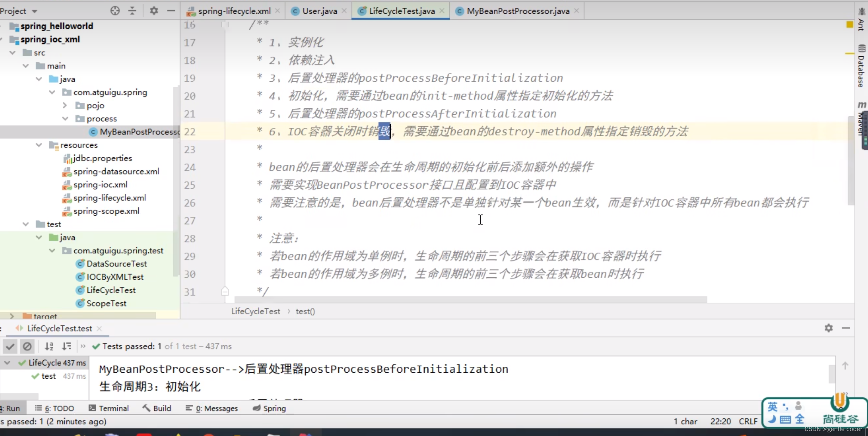Close the spring-lifecycle.xml tab
868x436 pixels.
(277, 11)
